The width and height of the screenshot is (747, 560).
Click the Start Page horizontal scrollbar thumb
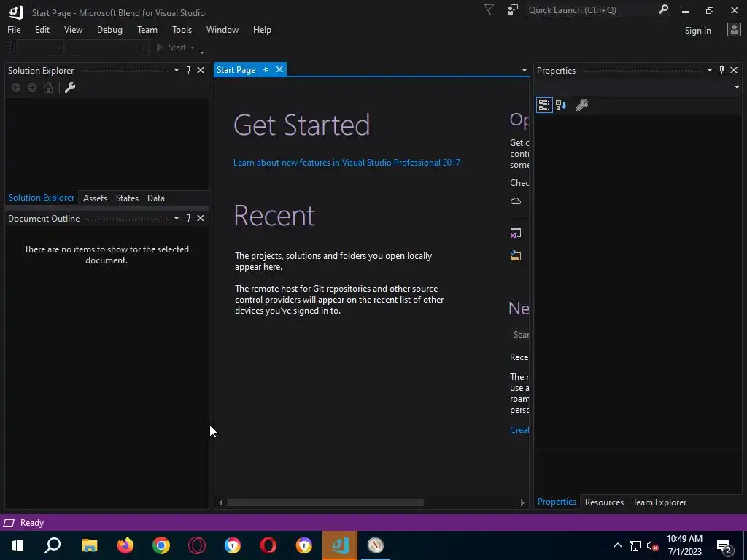325,503
